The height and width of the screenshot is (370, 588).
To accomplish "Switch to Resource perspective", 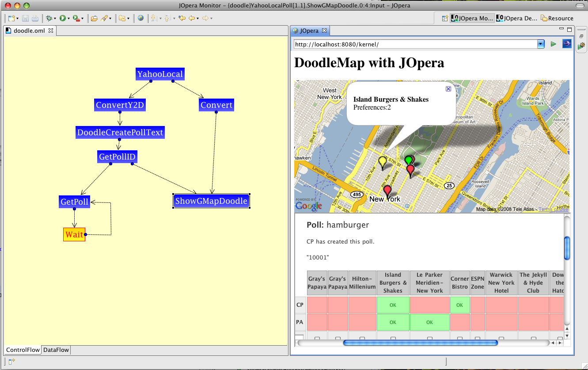I will pos(558,18).
